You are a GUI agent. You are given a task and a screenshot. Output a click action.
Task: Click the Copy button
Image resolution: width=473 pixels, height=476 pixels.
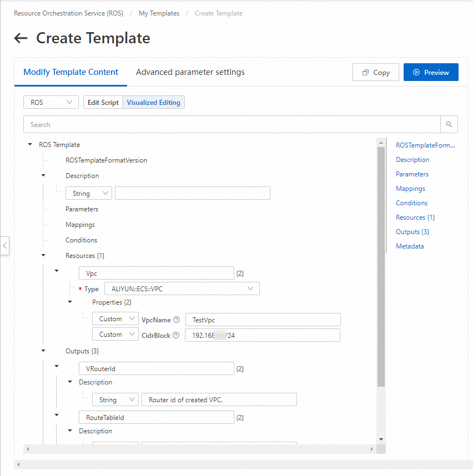pos(376,73)
